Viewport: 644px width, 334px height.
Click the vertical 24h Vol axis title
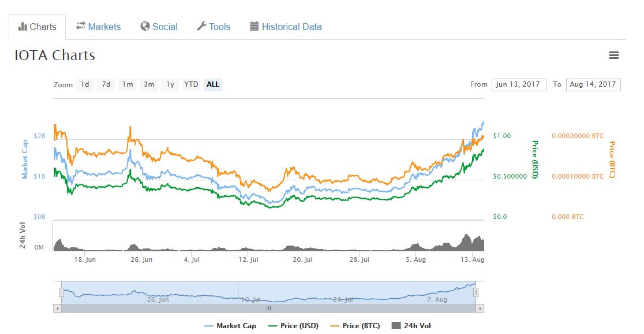coord(23,236)
